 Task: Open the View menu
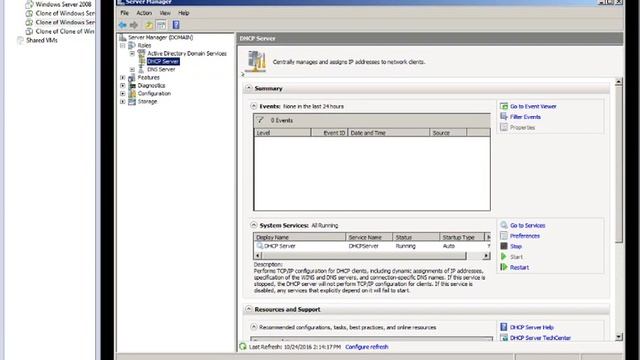click(x=165, y=13)
